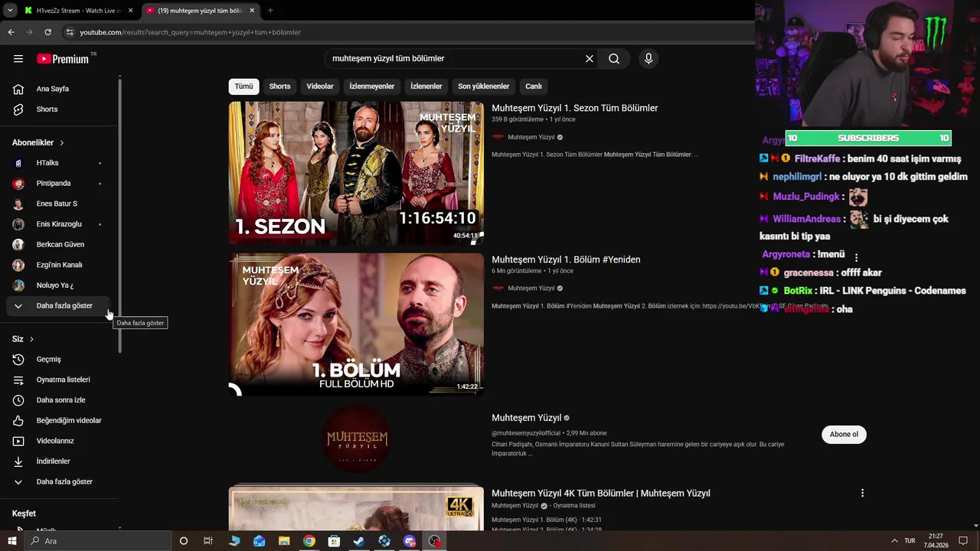Open Ezgi'nin Kanalı channel
The width and height of the screenshot is (980, 551).
[x=58, y=265]
